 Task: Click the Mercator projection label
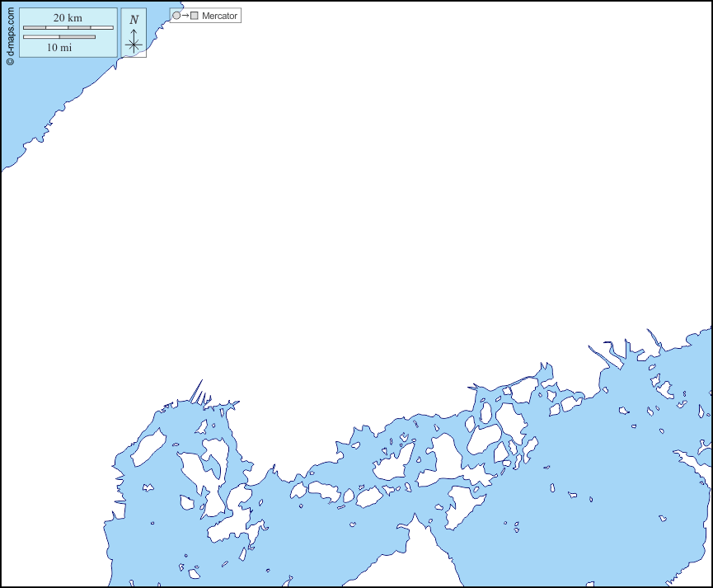point(219,16)
